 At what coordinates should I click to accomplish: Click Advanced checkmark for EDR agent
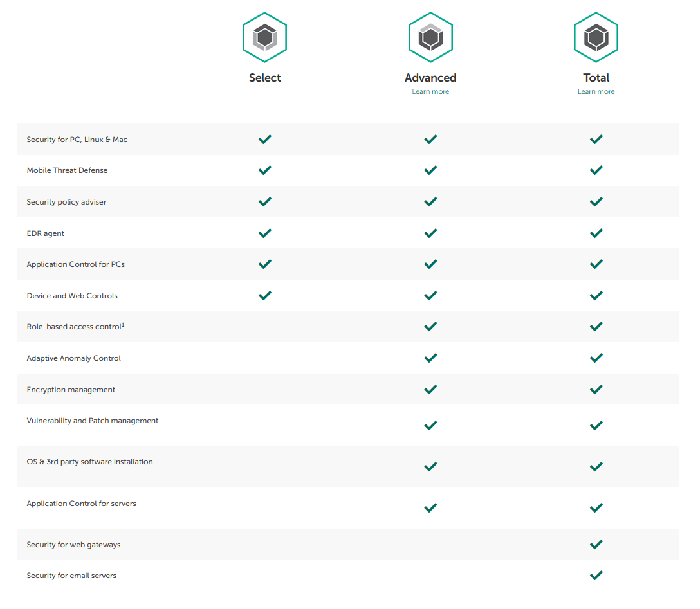pos(430,233)
